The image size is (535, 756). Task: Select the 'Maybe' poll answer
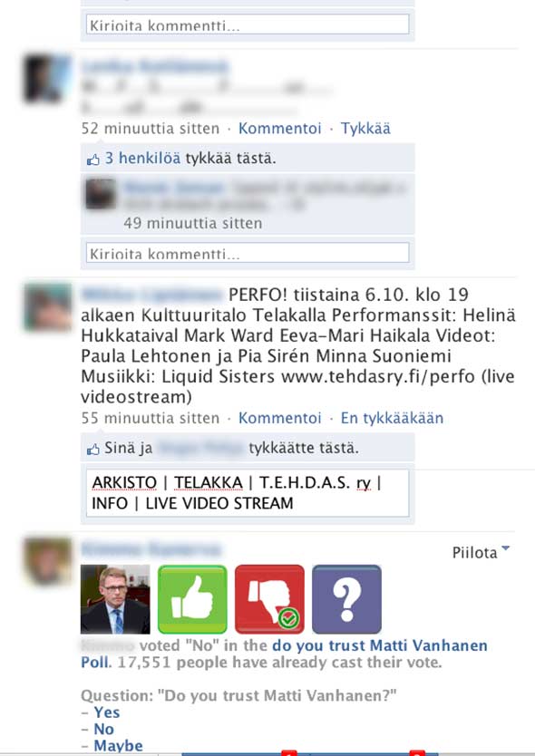(118, 745)
